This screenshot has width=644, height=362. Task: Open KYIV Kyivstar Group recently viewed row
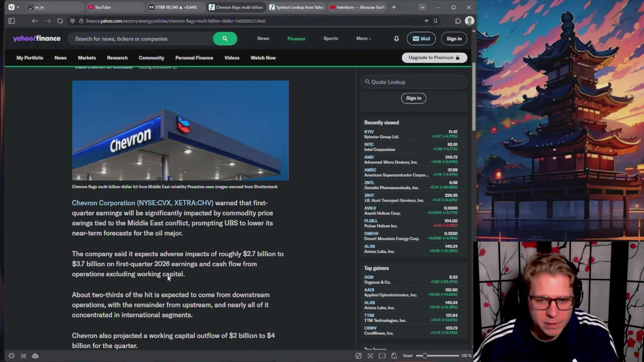[411, 134]
